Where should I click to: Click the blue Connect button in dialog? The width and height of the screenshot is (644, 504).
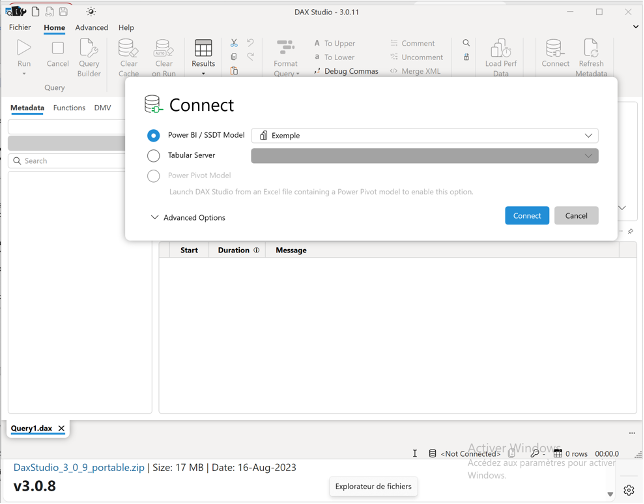pos(527,216)
